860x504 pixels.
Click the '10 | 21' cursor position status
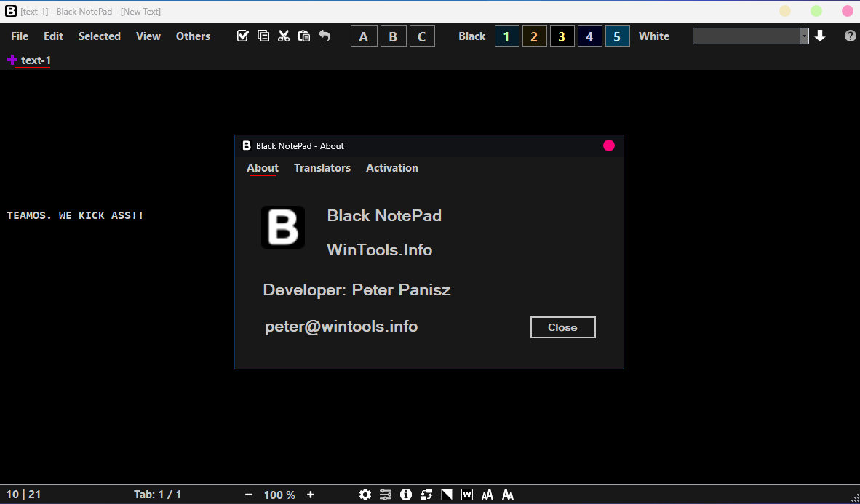[23, 494]
